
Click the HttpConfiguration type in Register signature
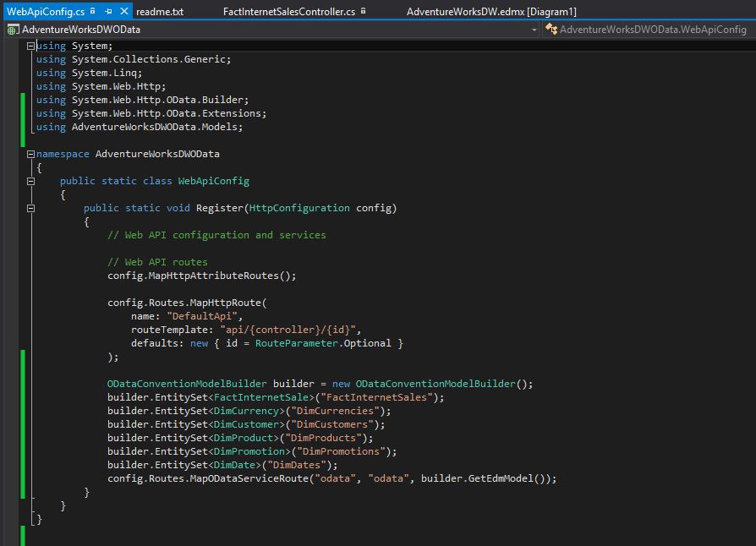pos(299,208)
